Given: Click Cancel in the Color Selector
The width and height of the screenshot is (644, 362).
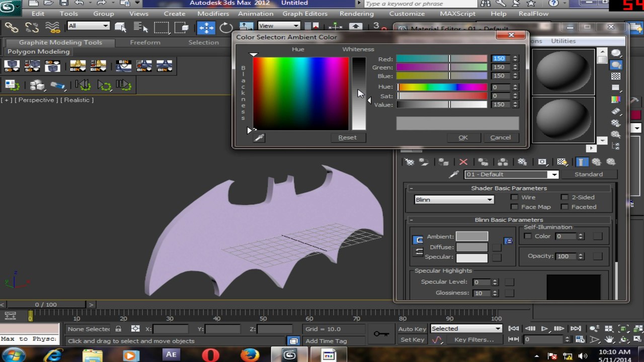Looking at the screenshot, I should 500,138.
